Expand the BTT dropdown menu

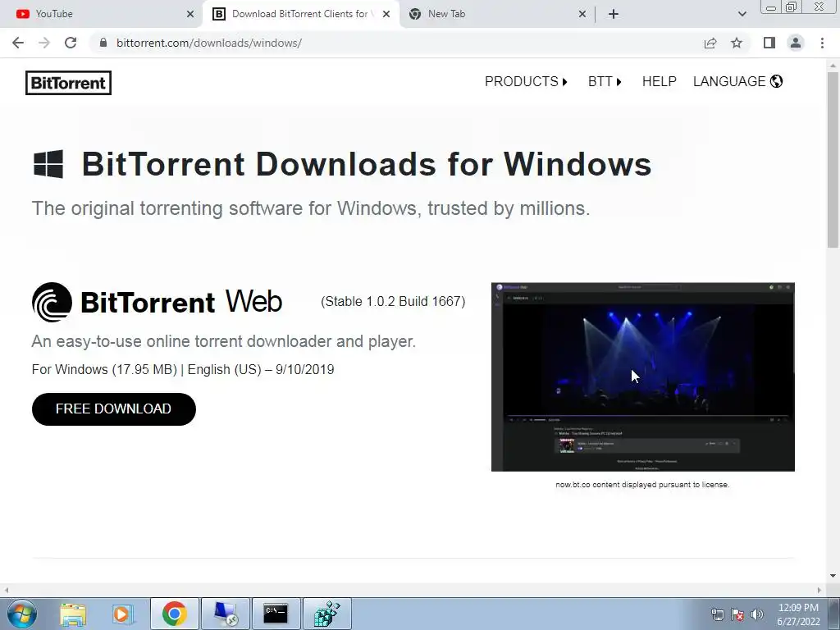pyautogui.click(x=605, y=81)
